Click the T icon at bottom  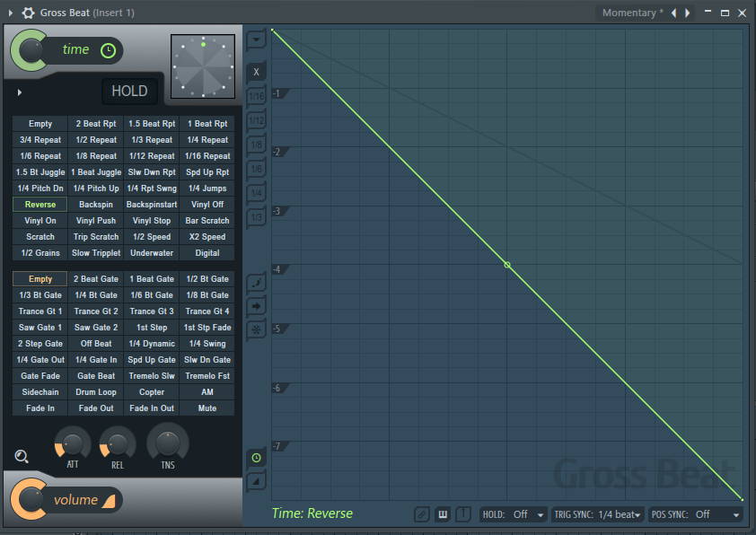[463, 514]
